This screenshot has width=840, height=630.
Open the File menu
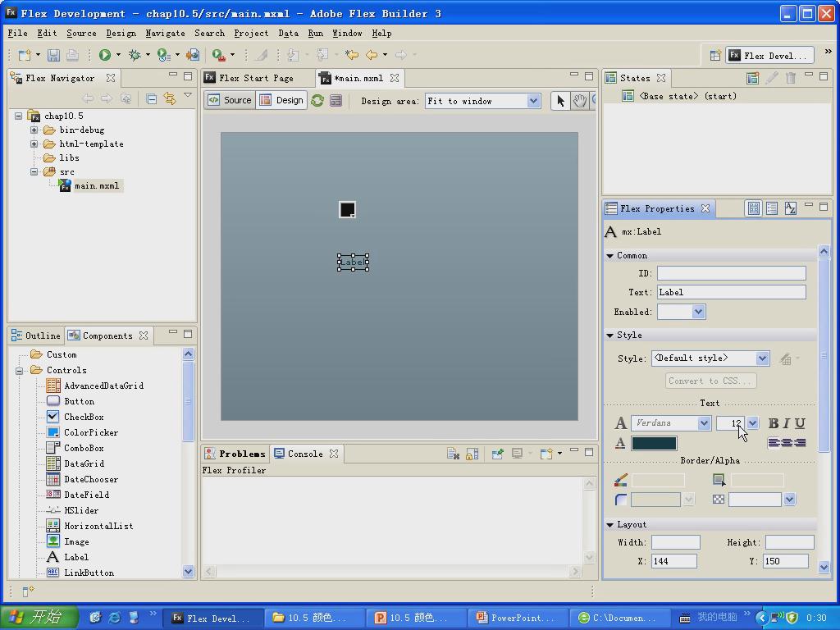point(18,33)
